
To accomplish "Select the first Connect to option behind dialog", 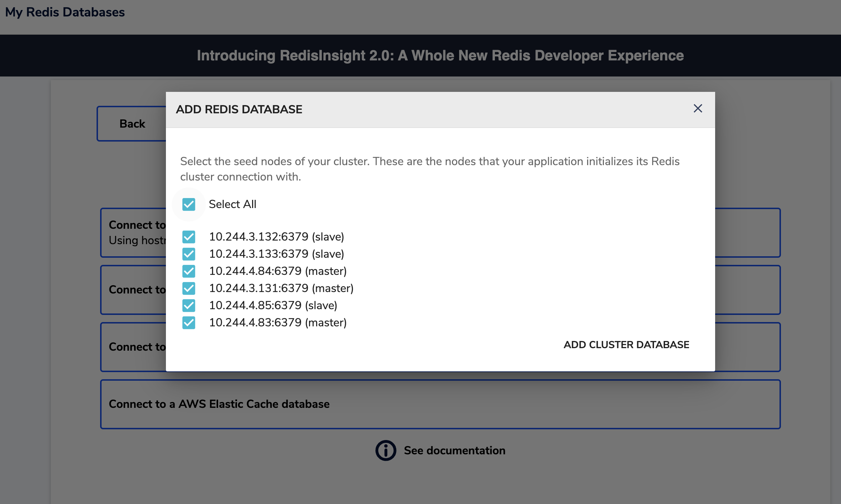I will pos(136,232).
